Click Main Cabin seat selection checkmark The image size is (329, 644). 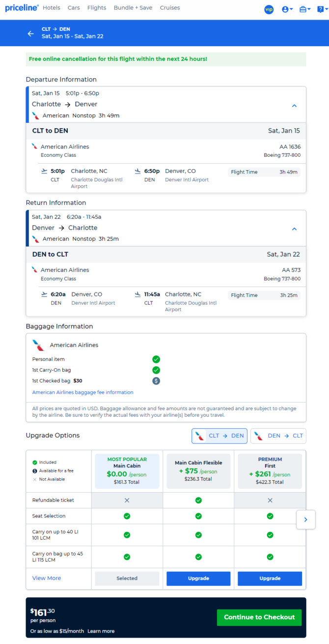(x=127, y=516)
